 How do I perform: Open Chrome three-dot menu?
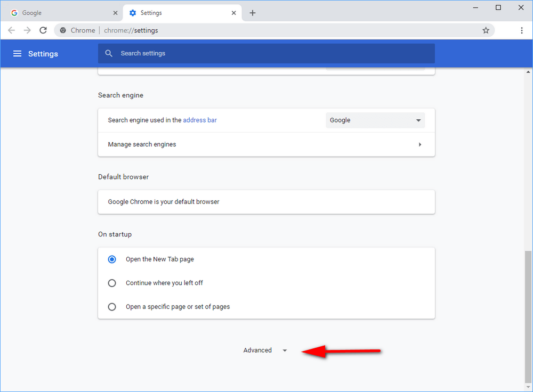(522, 30)
